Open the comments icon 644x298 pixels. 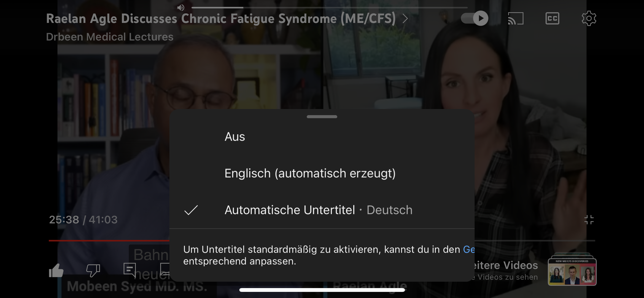pyautogui.click(x=130, y=270)
